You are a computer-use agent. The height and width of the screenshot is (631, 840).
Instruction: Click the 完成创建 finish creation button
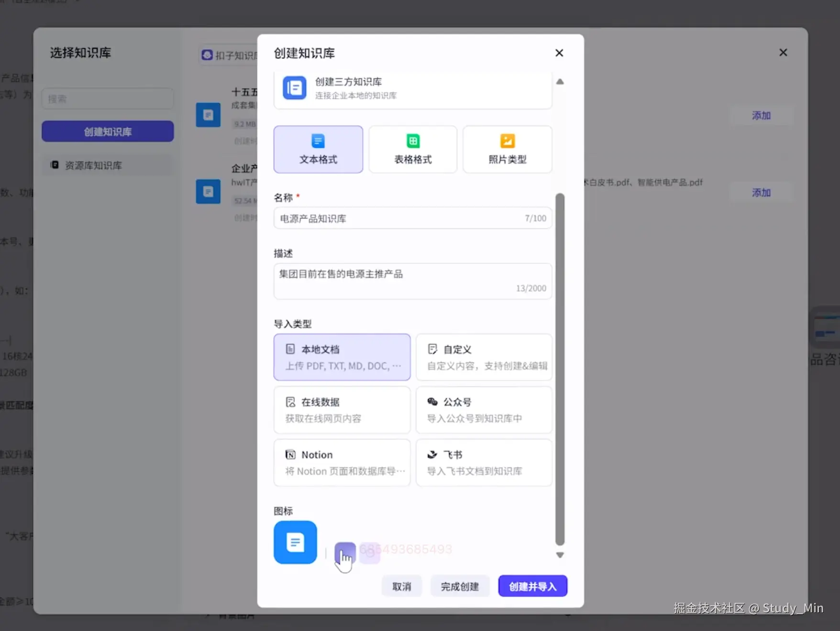(460, 586)
